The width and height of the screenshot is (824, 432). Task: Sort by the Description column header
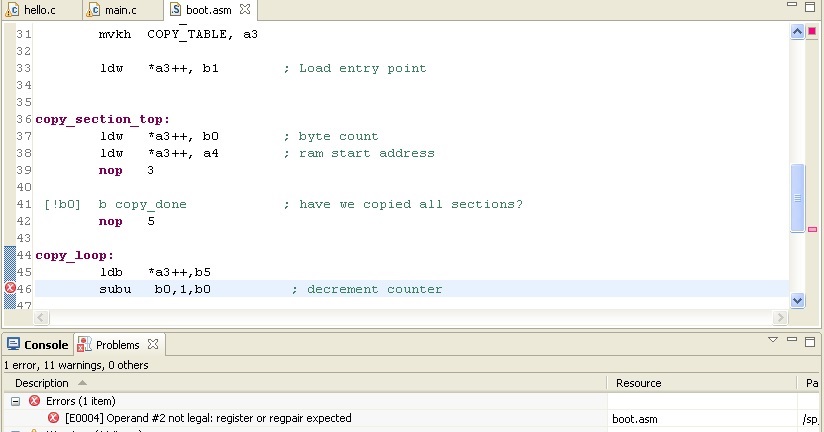point(42,383)
